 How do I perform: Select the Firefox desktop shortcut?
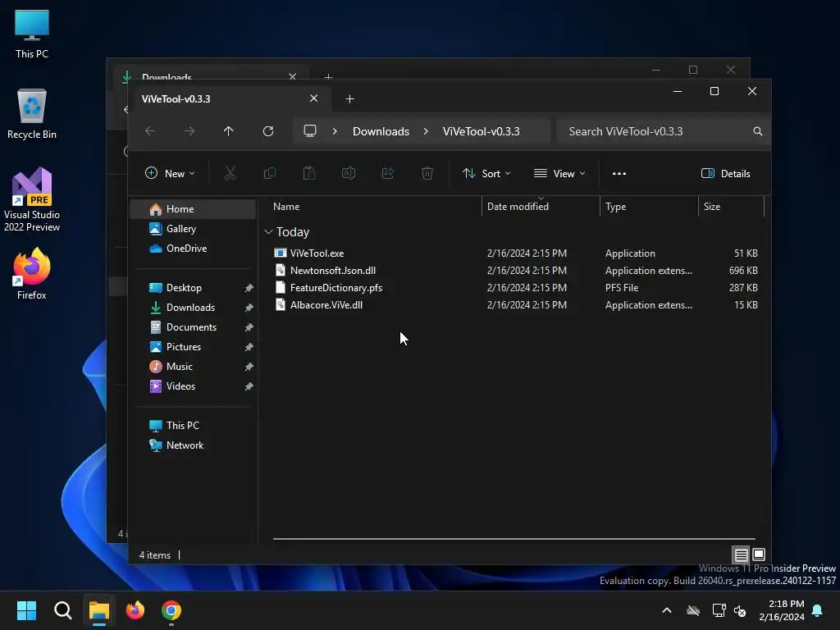coord(32,274)
